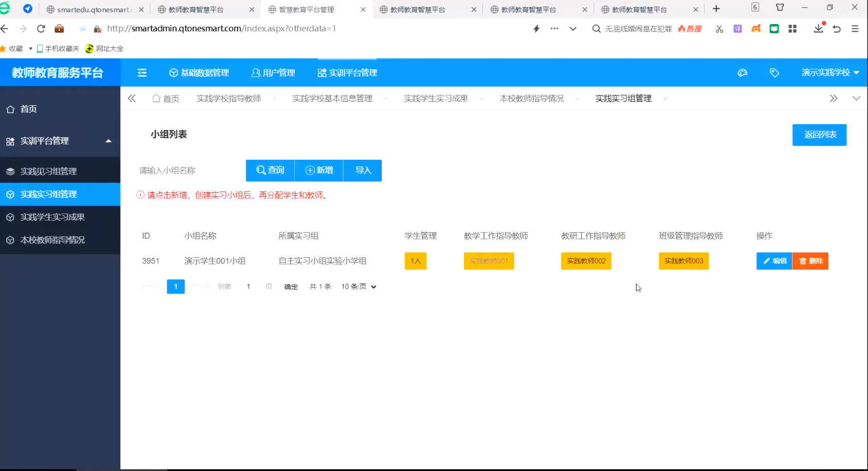Click the translate extension icon
Image resolution: width=868 pixels, height=471 pixels.
[738, 29]
